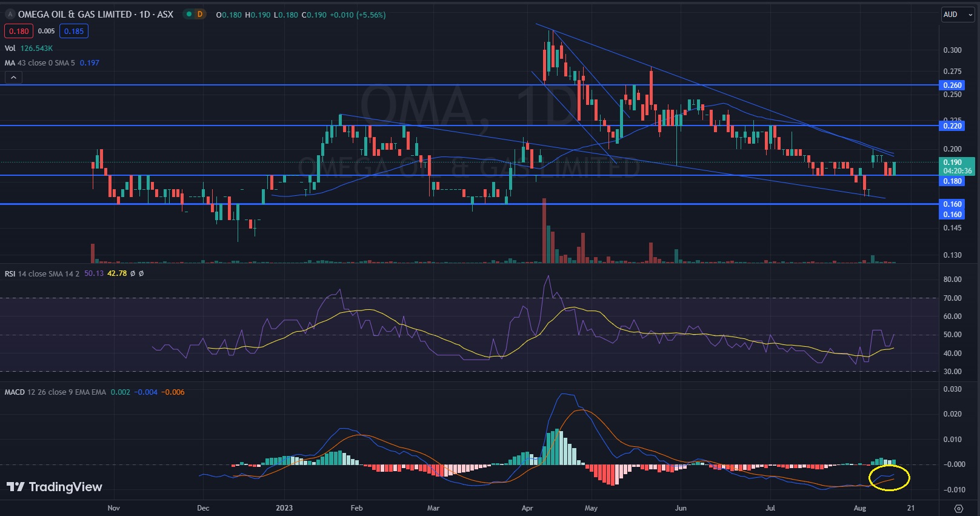Select the RSI 14 close SMA legend

click(42, 273)
